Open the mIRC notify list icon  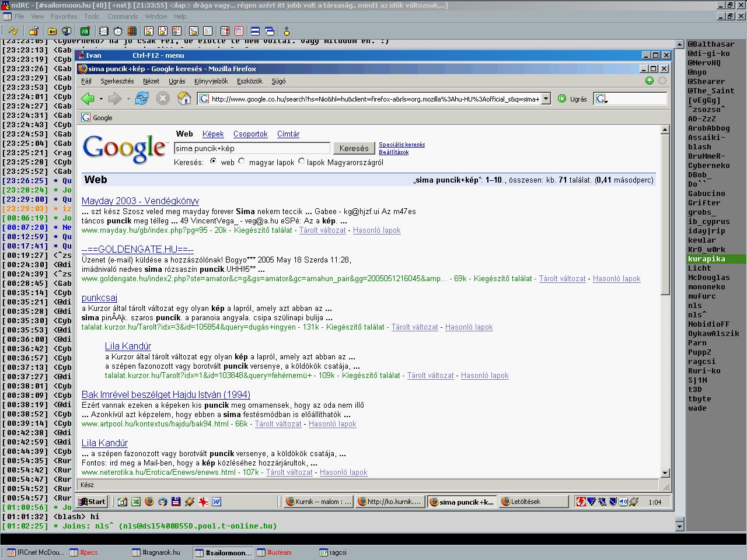(x=225, y=31)
